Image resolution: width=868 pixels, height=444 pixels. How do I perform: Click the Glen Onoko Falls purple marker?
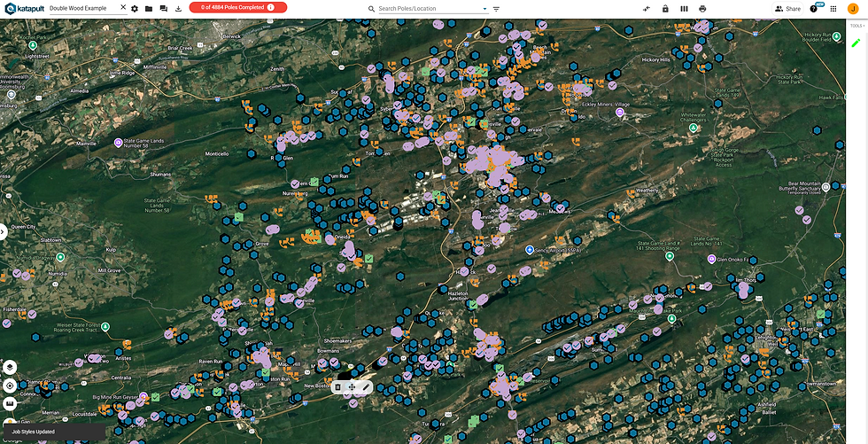[711, 259]
